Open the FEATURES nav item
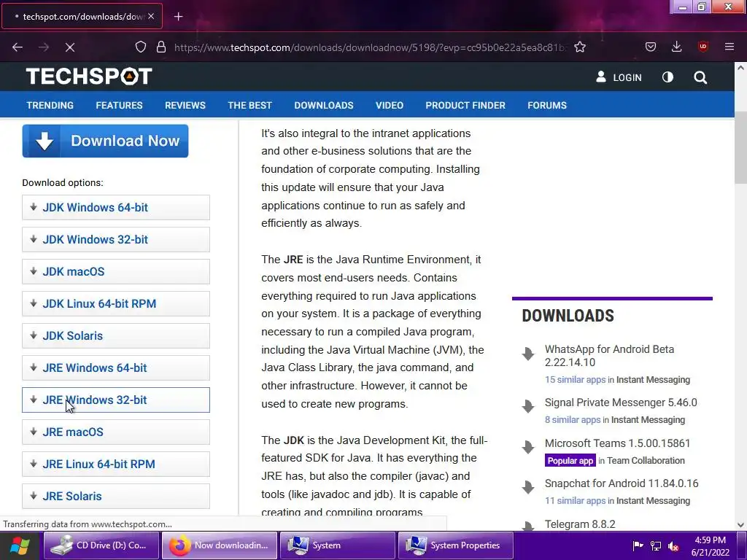 tap(119, 105)
